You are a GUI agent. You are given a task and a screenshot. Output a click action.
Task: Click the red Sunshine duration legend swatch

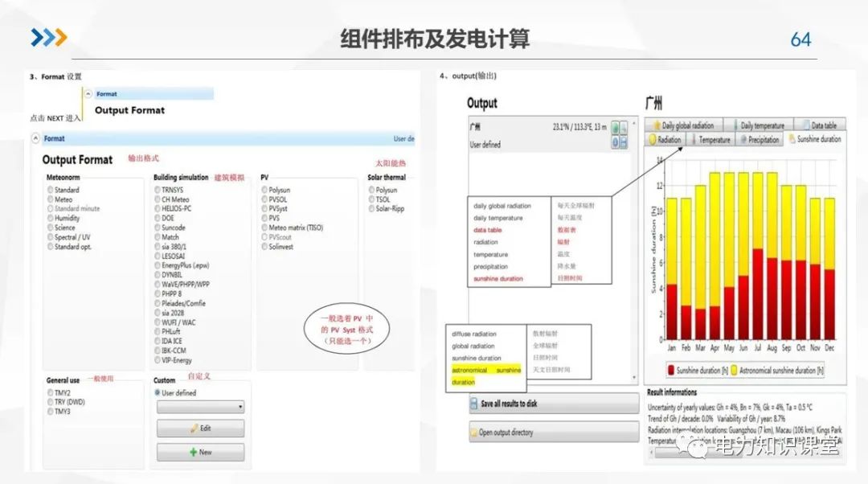click(x=672, y=370)
